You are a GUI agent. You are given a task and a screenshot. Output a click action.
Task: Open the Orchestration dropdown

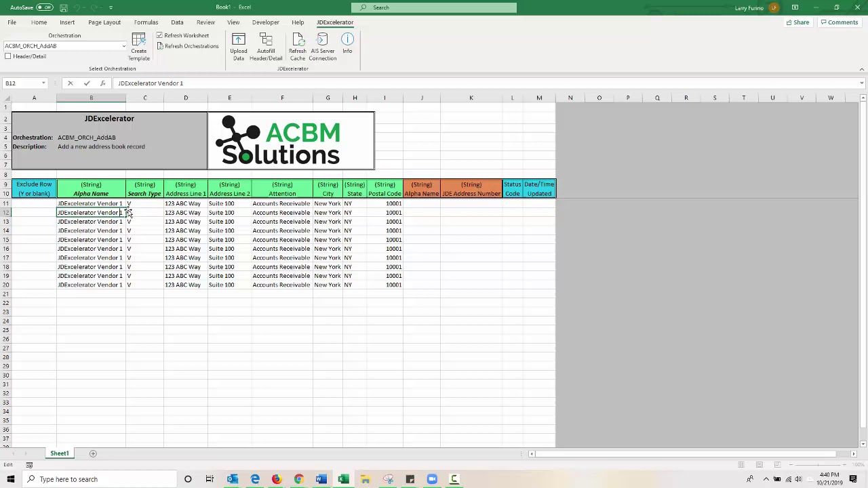coord(123,46)
